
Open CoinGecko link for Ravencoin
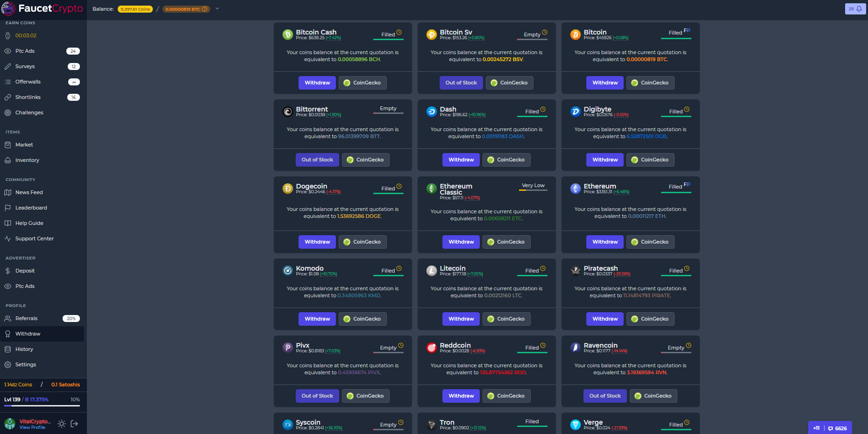pyautogui.click(x=654, y=396)
